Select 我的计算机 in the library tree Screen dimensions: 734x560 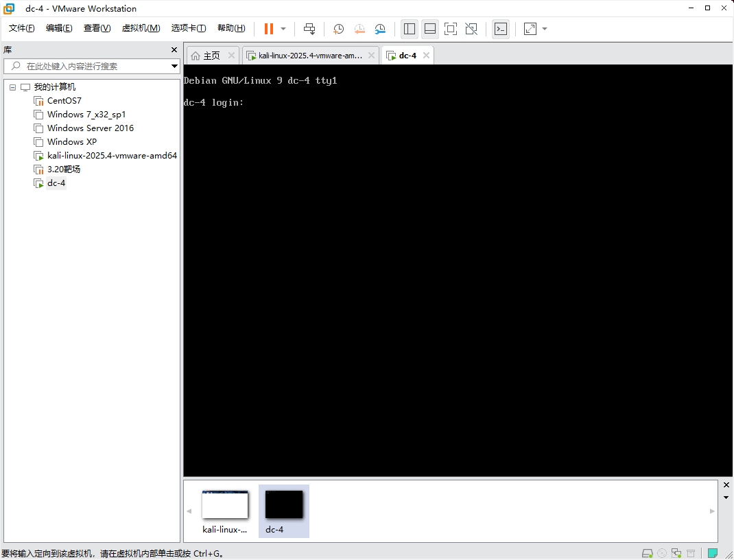[x=54, y=87]
